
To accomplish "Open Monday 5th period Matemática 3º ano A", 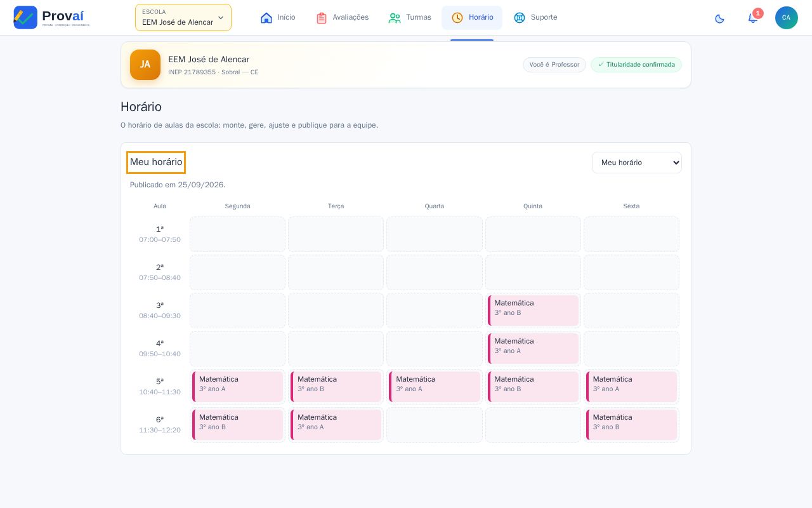I will coord(238,387).
